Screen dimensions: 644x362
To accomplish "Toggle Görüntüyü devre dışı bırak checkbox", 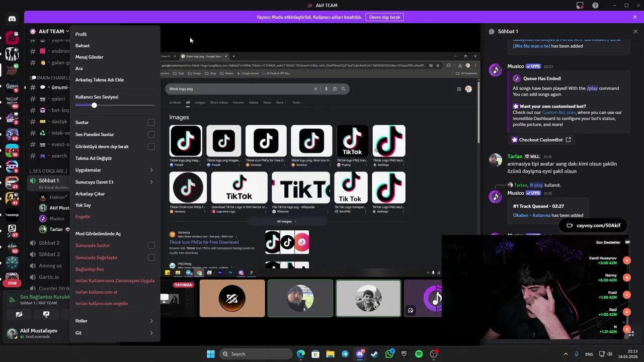I will coord(151,146).
